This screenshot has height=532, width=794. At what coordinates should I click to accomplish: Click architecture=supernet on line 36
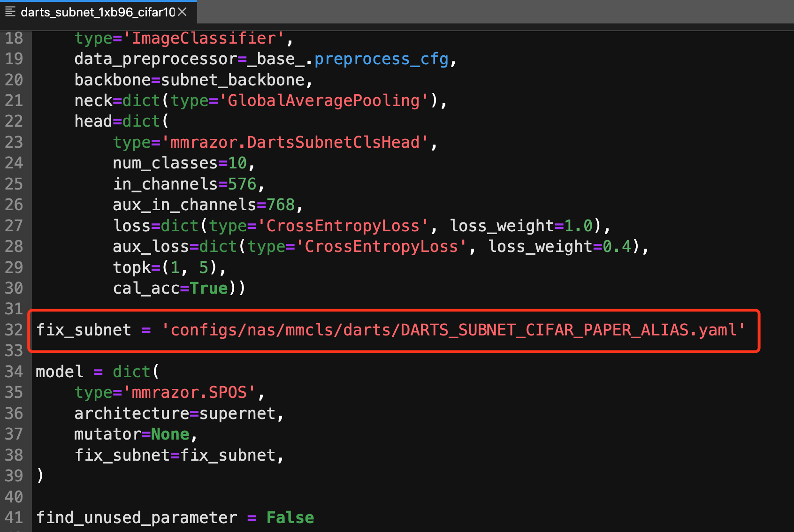pyautogui.click(x=177, y=413)
